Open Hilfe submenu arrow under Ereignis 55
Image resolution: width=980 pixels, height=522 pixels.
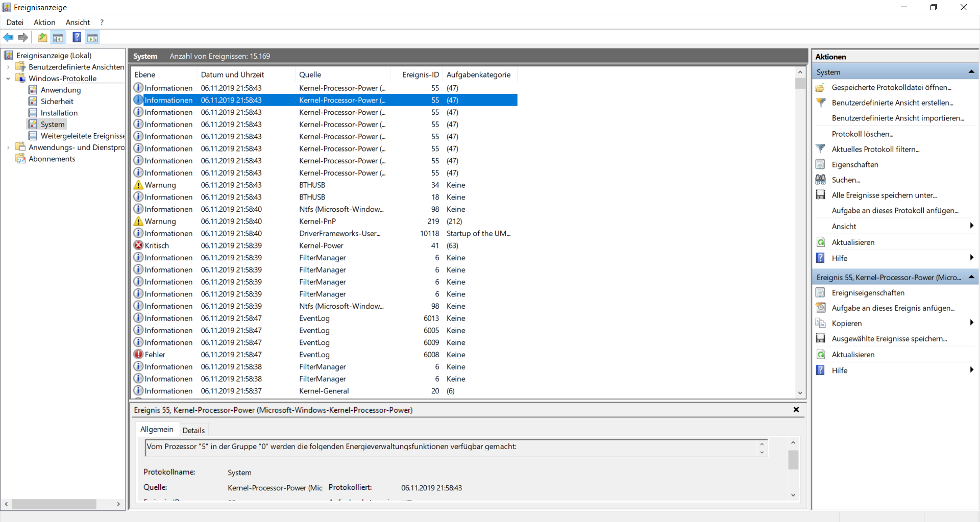point(971,370)
